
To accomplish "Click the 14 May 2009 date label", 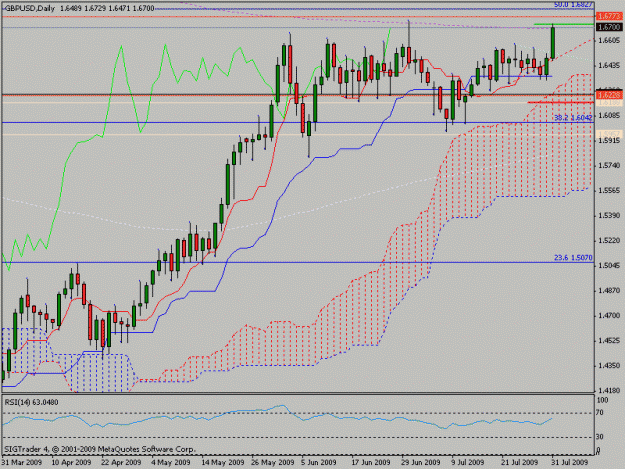I will click(x=222, y=463).
